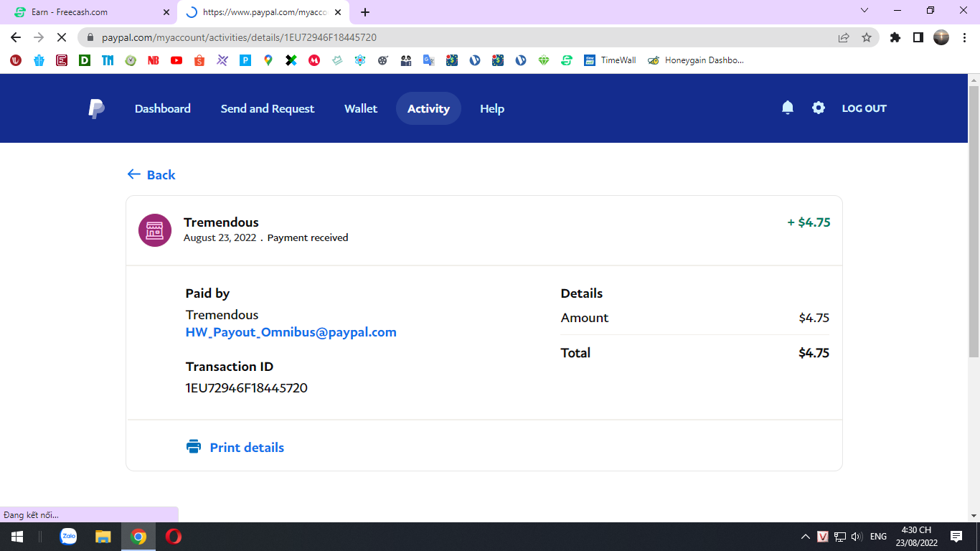Viewport: 980px width, 551px height.
Task: Open green diamond bookmark icon
Action: (x=544, y=60)
